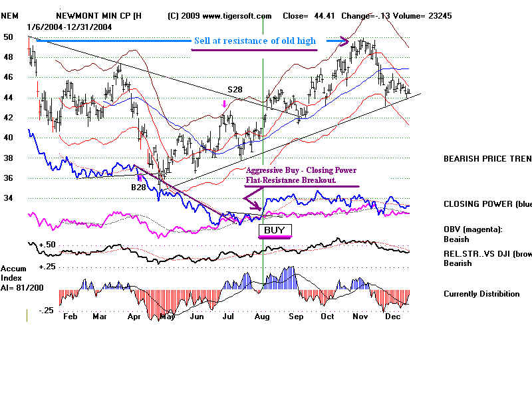Viewport: 532px width, 399px height.
Task: Click the pink down arrow above July peak
Action: [x=225, y=104]
